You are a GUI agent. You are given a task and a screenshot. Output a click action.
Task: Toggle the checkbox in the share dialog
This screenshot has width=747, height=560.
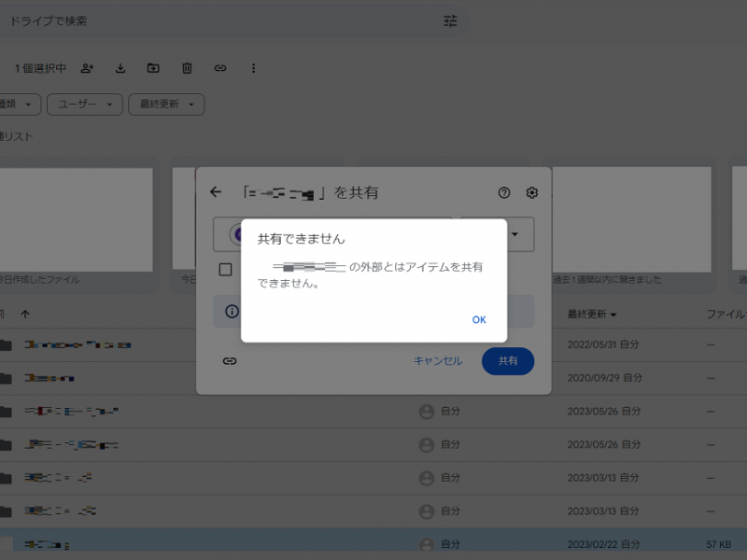225,270
